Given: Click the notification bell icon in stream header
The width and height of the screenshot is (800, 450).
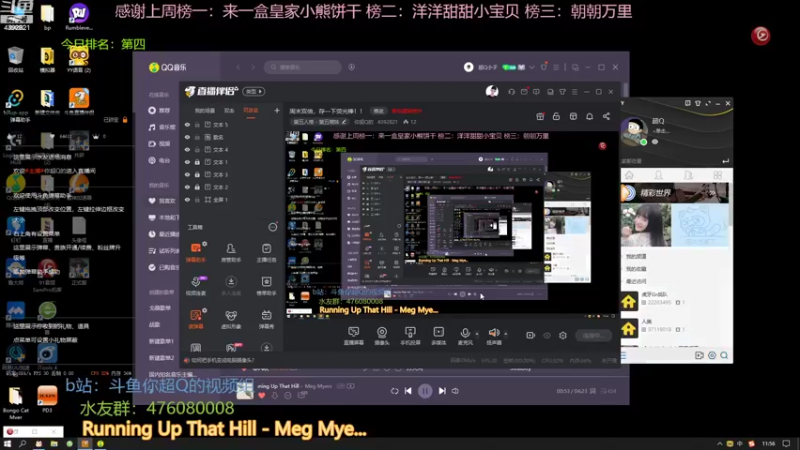Looking at the screenshot, I should (589, 116).
